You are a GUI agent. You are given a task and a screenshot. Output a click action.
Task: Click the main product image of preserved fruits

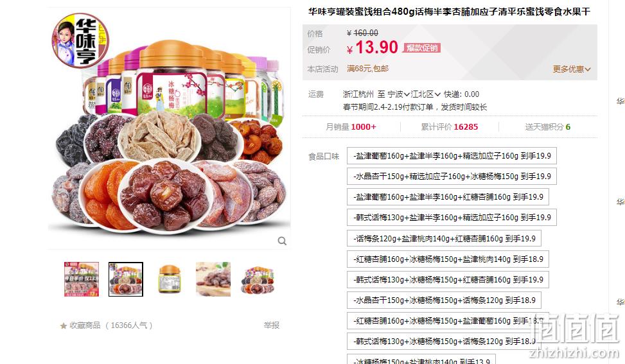(x=169, y=128)
